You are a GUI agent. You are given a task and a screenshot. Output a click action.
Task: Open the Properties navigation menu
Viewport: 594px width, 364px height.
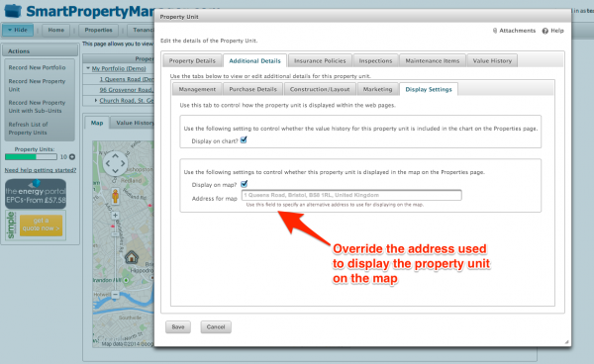click(98, 30)
